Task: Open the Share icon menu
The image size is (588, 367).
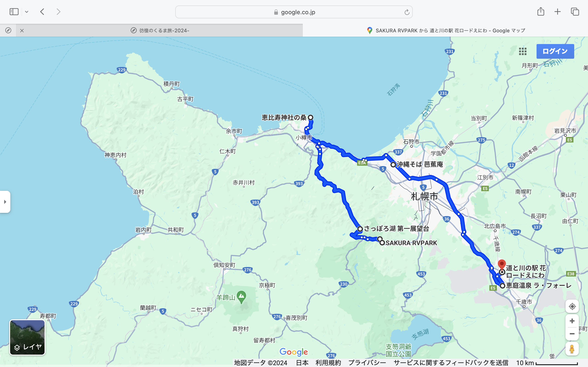Action: 541,12
